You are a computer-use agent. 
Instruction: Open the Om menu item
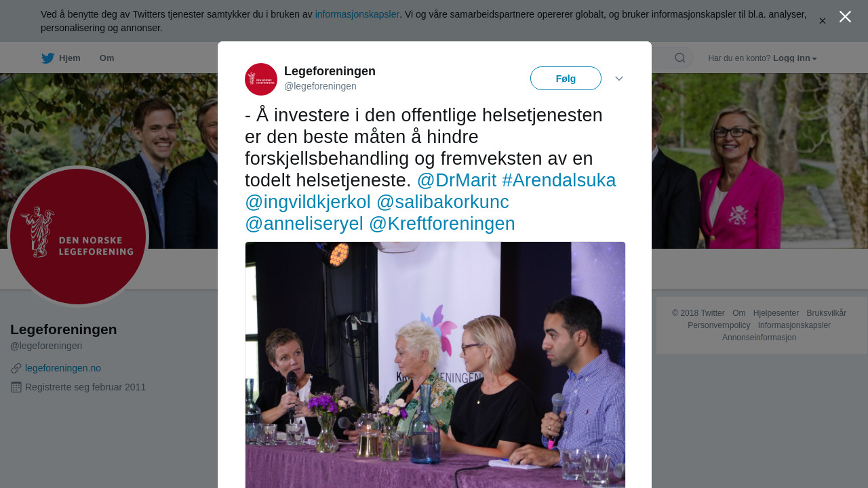107,58
